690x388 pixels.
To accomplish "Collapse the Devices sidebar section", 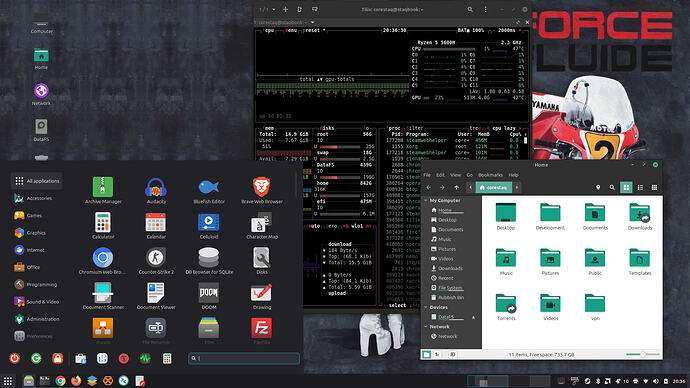I will 426,307.
